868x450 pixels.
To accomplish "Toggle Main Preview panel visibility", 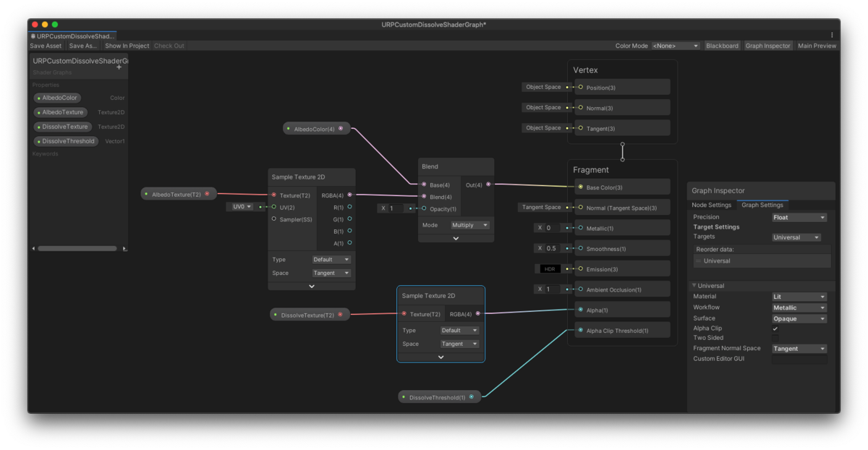I will (817, 46).
